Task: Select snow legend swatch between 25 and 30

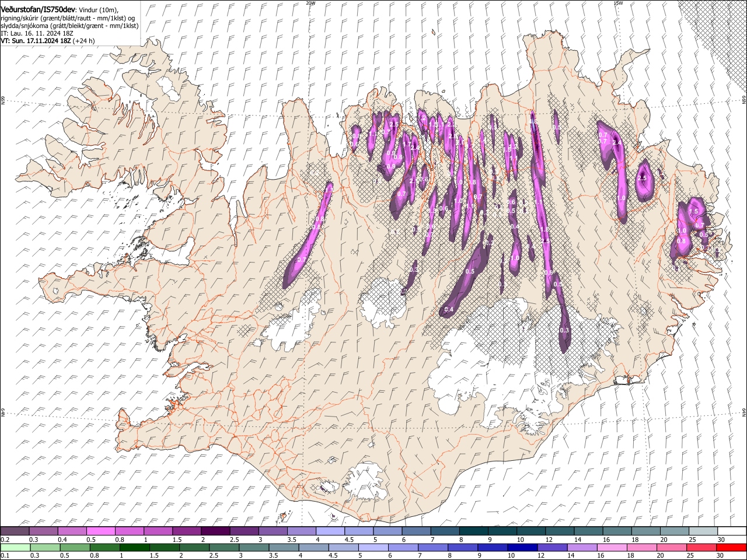Action: pyautogui.click(x=703, y=531)
